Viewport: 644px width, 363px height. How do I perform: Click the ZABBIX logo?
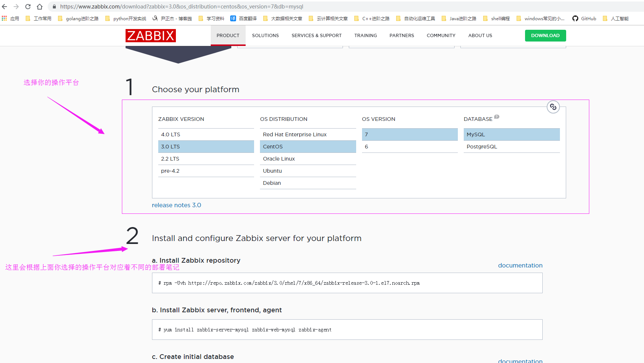click(x=151, y=36)
